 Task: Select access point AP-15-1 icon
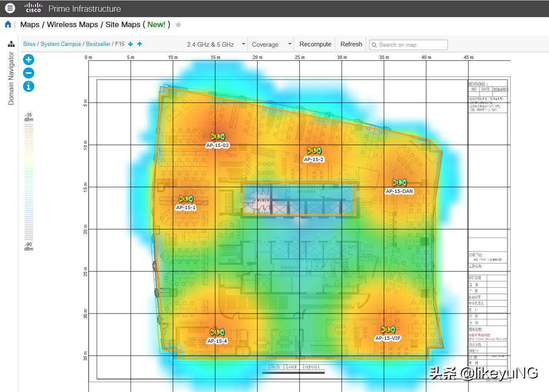coord(186,199)
